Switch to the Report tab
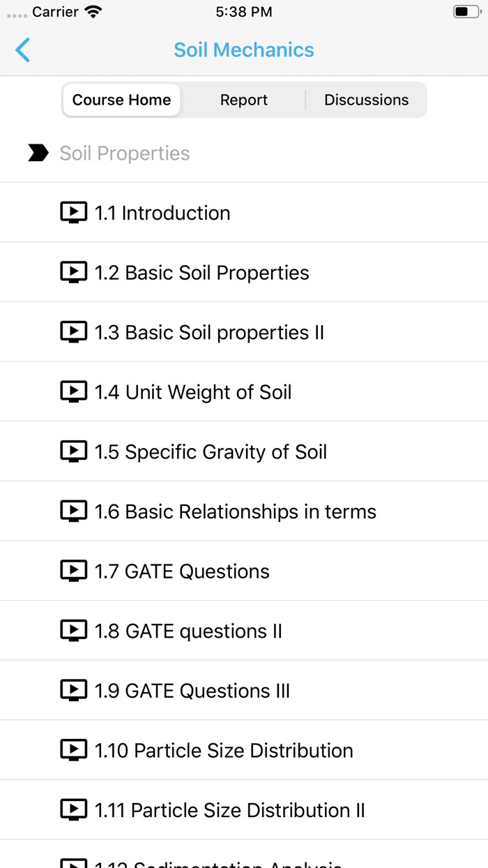This screenshot has width=488, height=868. point(243,100)
